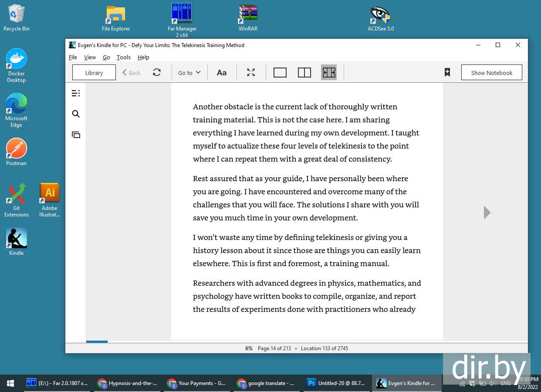Switch to google translate Chrome taskbar item

(x=267, y=383)
